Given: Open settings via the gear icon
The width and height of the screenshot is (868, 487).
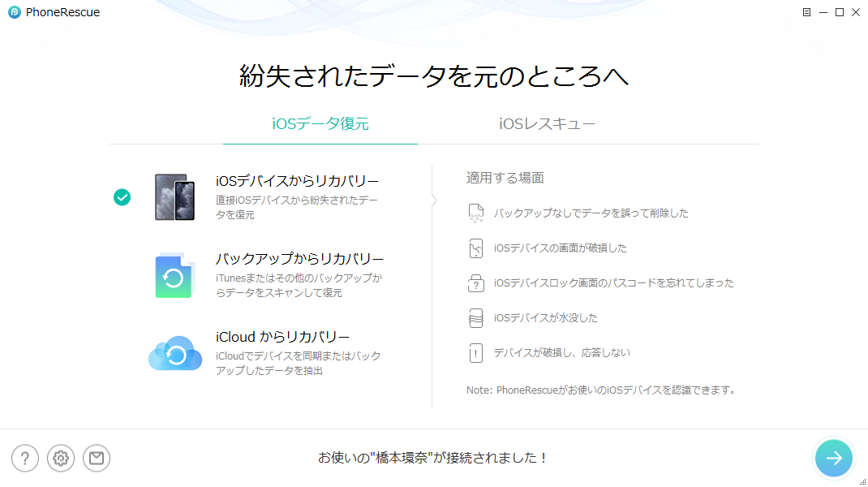Looking at the screenshot, I should 61,459.
